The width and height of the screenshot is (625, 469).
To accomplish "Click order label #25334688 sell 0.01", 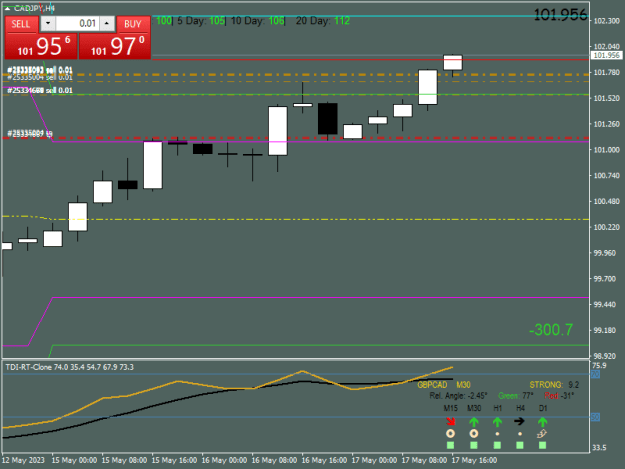I will point(40,90).
